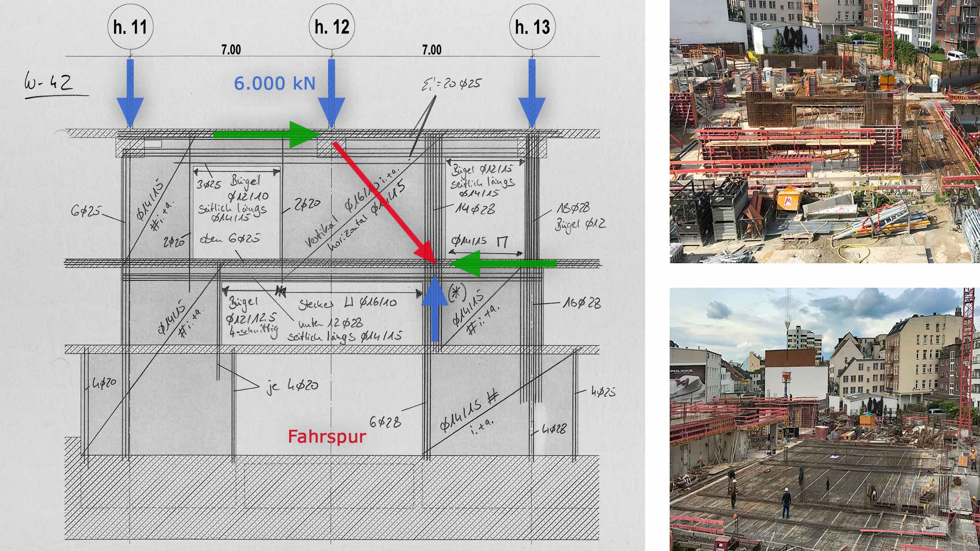Screen dimensions: 980x551
Task: Open the top construction site photo
Action: (824, 131)
